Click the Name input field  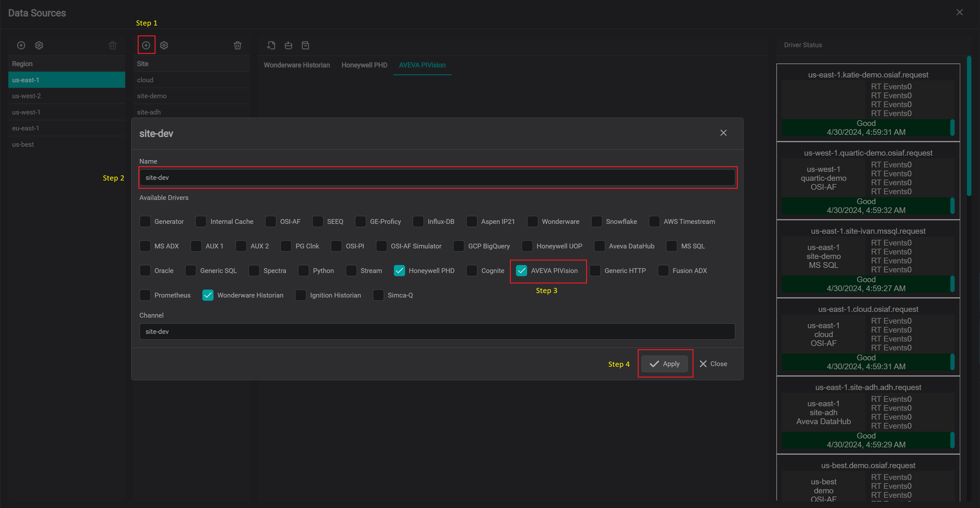(437, 177)
